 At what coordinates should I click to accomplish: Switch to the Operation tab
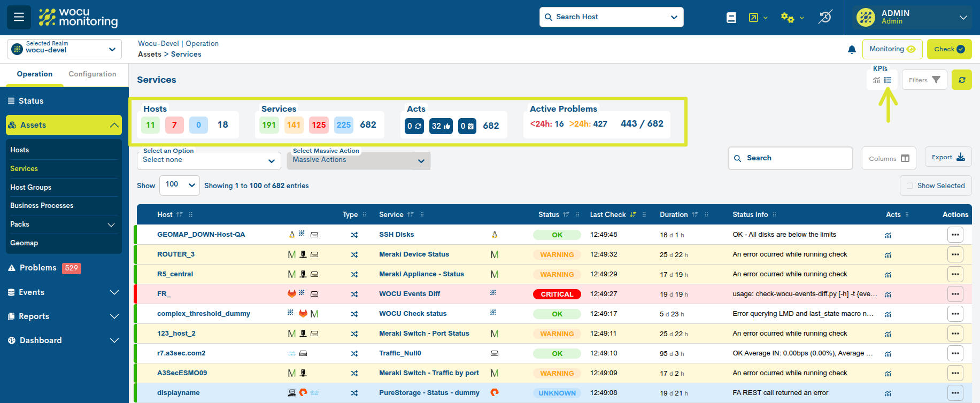click(35, 74)
